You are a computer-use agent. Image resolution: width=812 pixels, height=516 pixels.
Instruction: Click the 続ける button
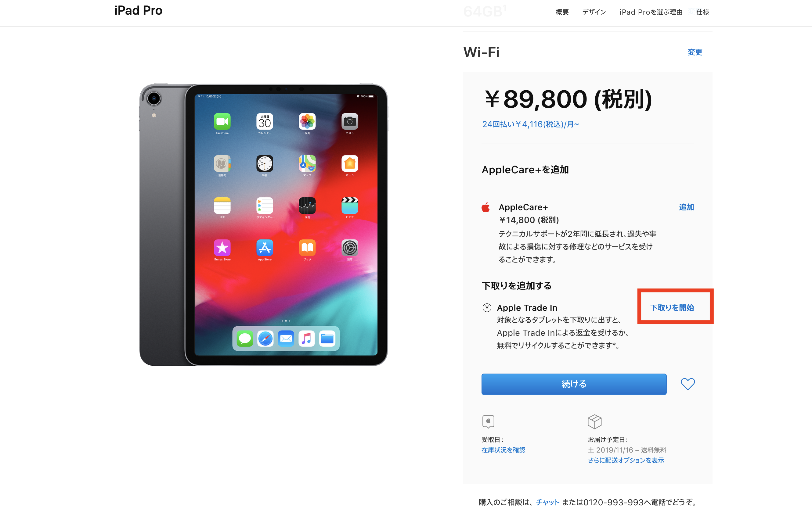click(x=574, y=384)
